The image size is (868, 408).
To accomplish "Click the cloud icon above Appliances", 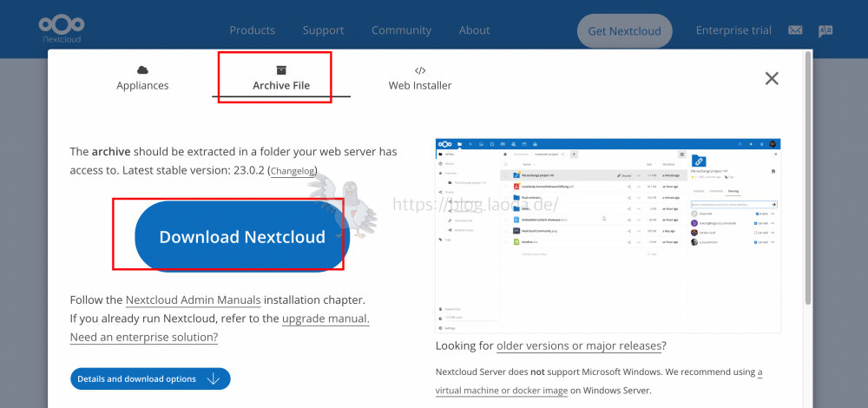I will (143, 69).
